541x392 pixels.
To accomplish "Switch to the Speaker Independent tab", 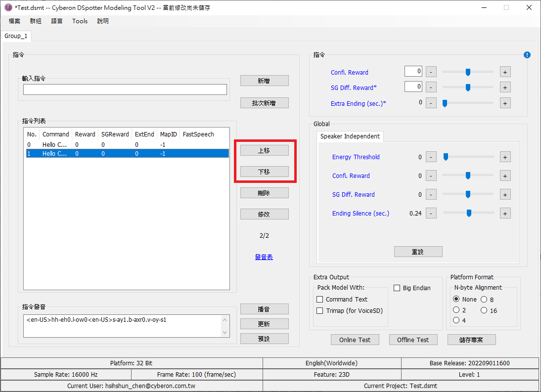I will coord(350,136).
